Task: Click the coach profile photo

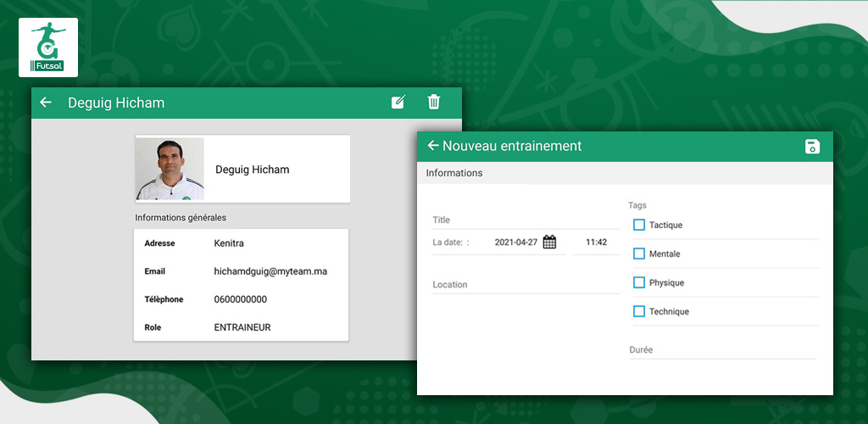Action: [x=170, y=169]
